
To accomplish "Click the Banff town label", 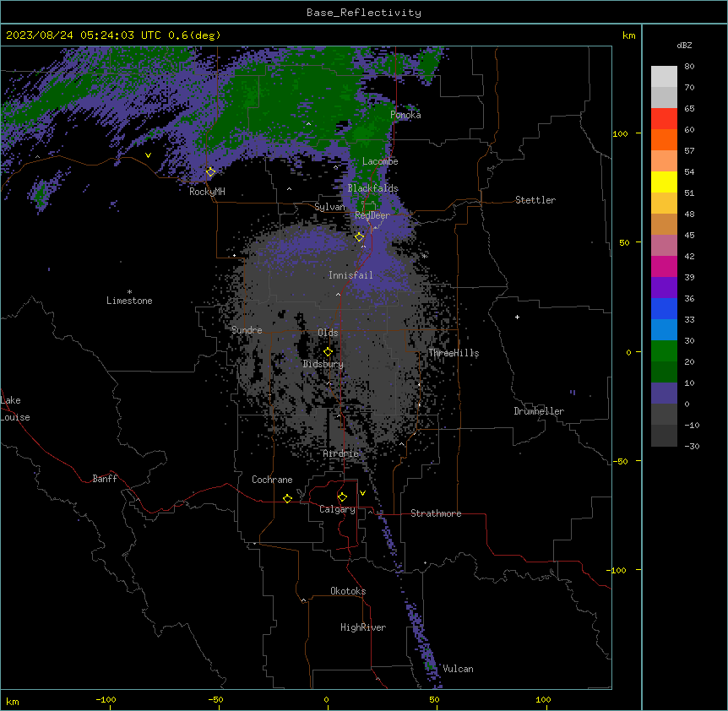I will tap(105, 479).
